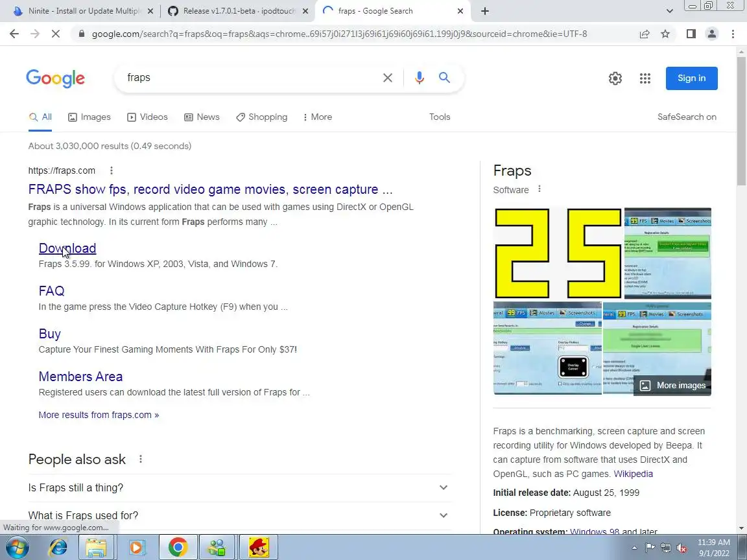Open Chrome's three-dot menu
This screenshot has height=560, width=747.
[x=733, y=34]
